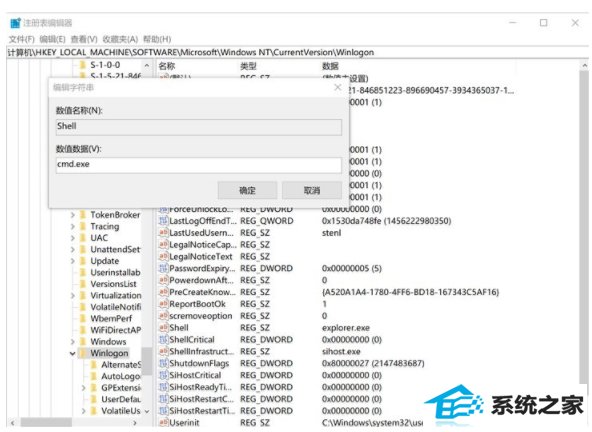Click the horizontal scrollbar of tree pane
Image resolution: width=592 pixels, height=432 pixels.
click(74, 423)
